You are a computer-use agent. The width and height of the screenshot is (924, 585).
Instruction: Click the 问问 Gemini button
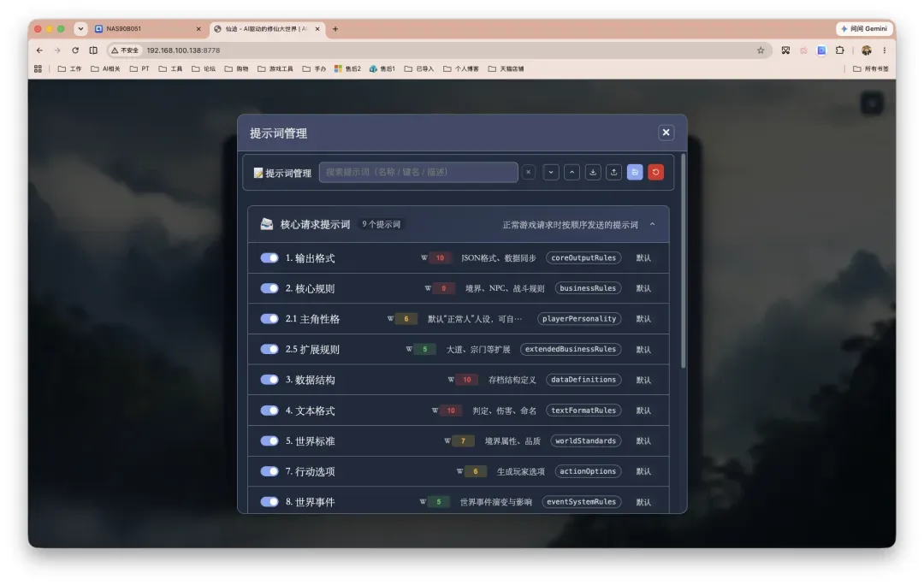[x=864, y=29]
